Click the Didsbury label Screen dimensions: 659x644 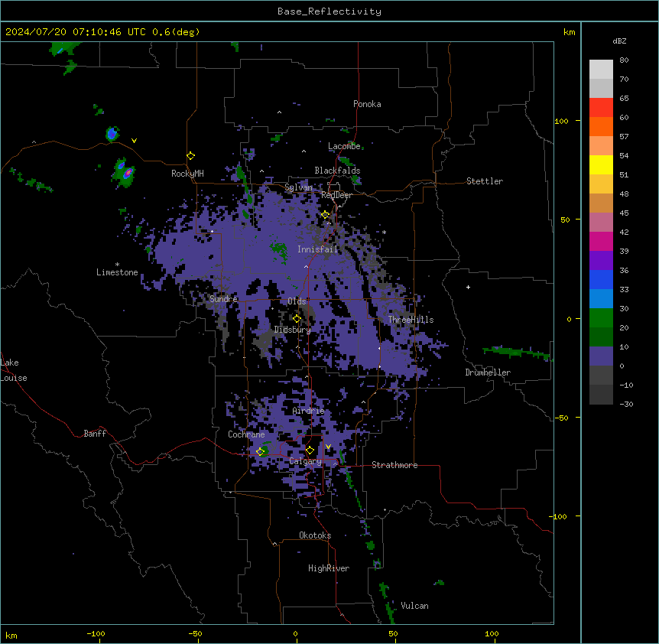(293, 330)
